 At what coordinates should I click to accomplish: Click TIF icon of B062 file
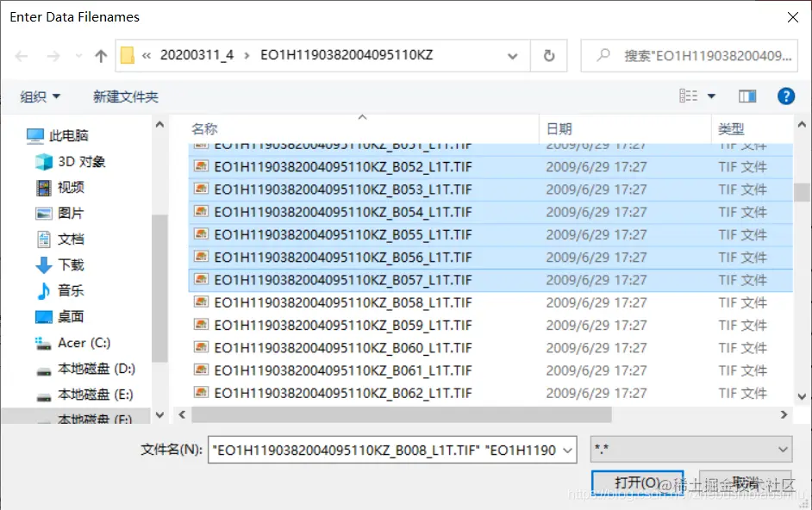pos(201,392)
